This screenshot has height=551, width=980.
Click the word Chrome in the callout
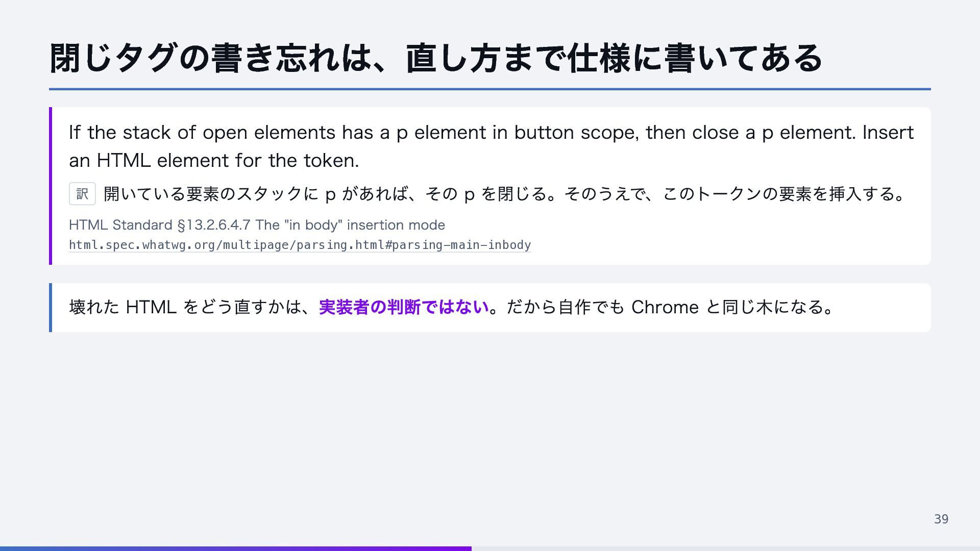point(665,307)
